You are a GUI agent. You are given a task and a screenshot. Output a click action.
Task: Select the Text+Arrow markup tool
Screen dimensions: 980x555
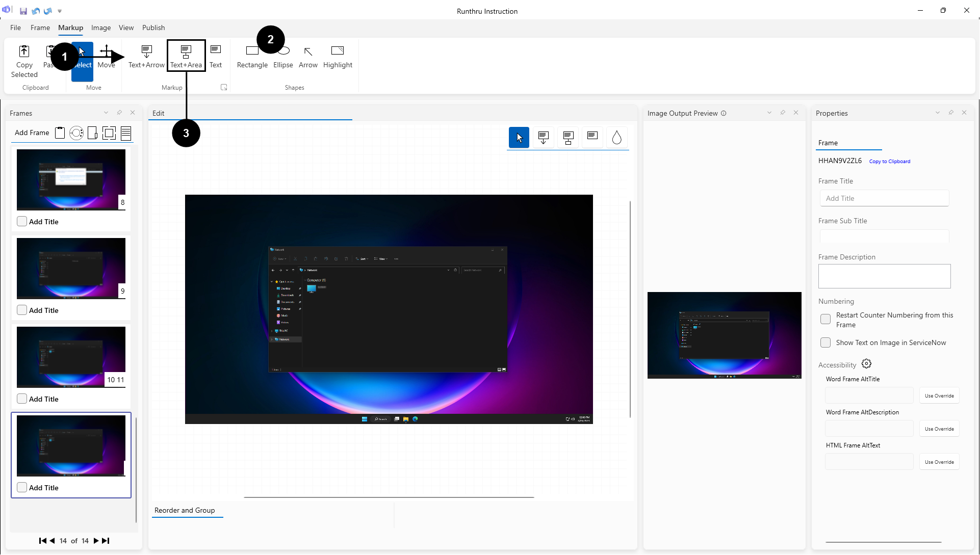146,56
